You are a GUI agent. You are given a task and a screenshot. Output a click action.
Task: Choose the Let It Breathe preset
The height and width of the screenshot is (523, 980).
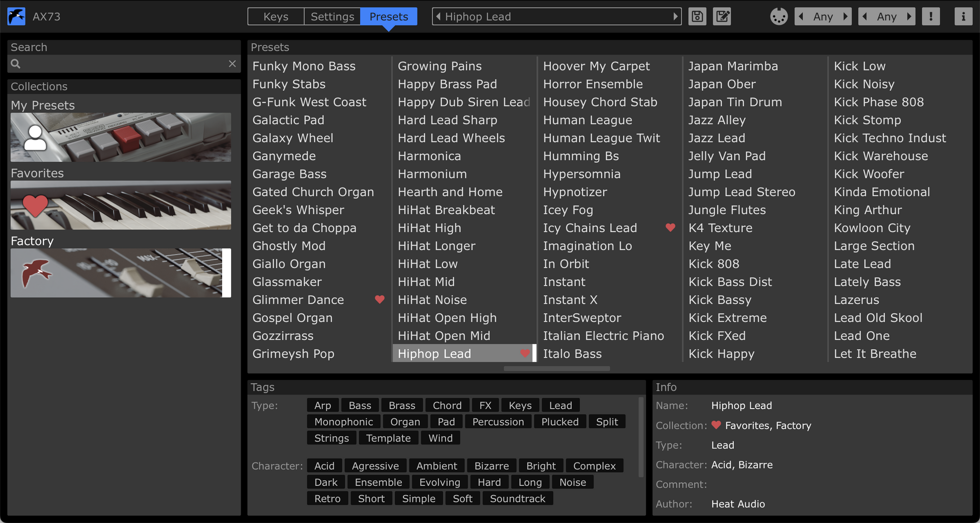(x=875, y=353)
